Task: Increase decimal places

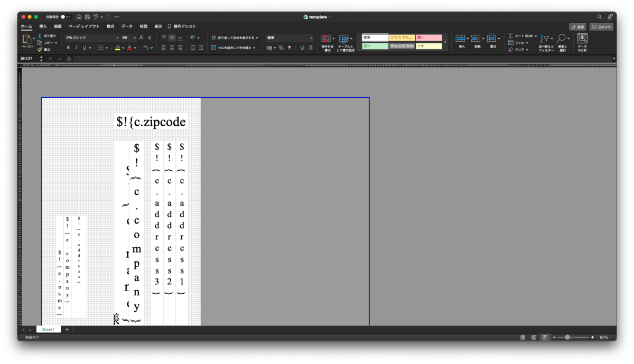Action: click(302, 48)
